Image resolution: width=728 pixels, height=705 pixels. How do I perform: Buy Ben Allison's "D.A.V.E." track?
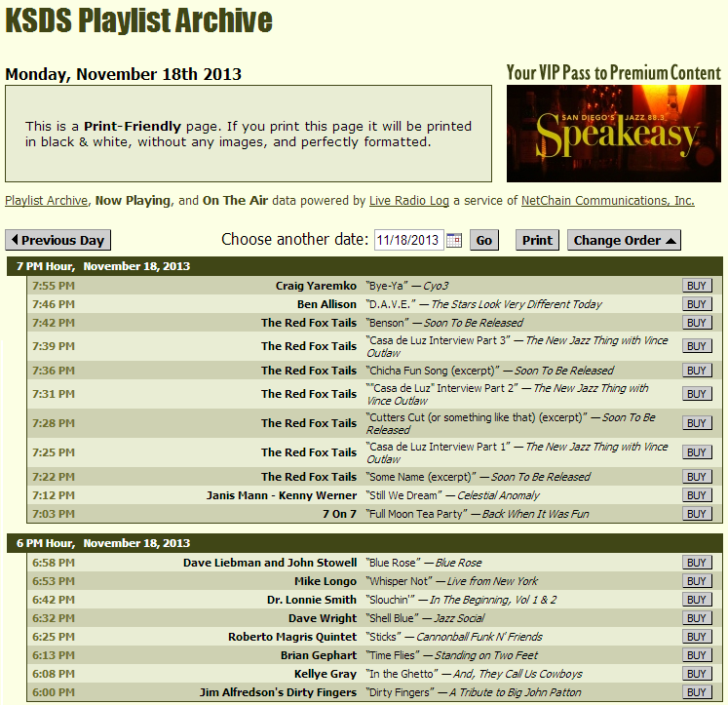tap(697, 304)
